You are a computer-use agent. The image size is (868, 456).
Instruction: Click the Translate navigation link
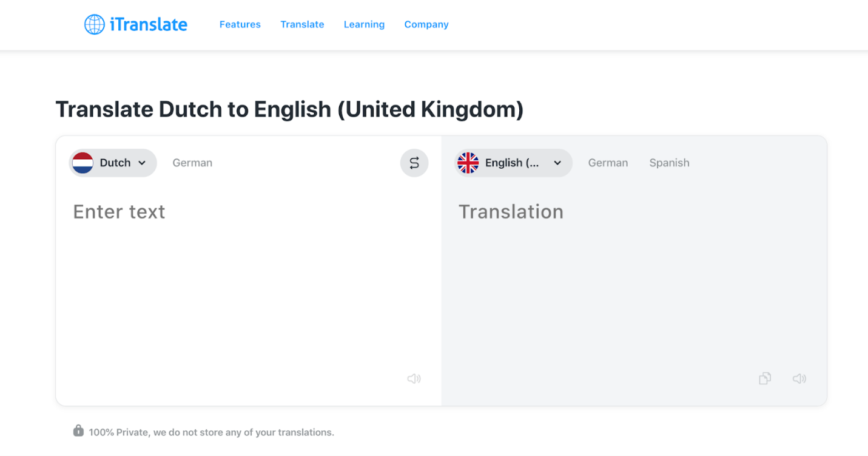[x=302, y=24]
